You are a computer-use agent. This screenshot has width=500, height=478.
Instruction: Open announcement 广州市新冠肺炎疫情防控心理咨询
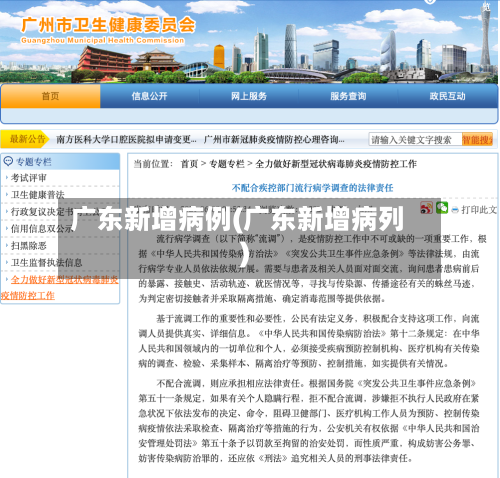(274, 139)
